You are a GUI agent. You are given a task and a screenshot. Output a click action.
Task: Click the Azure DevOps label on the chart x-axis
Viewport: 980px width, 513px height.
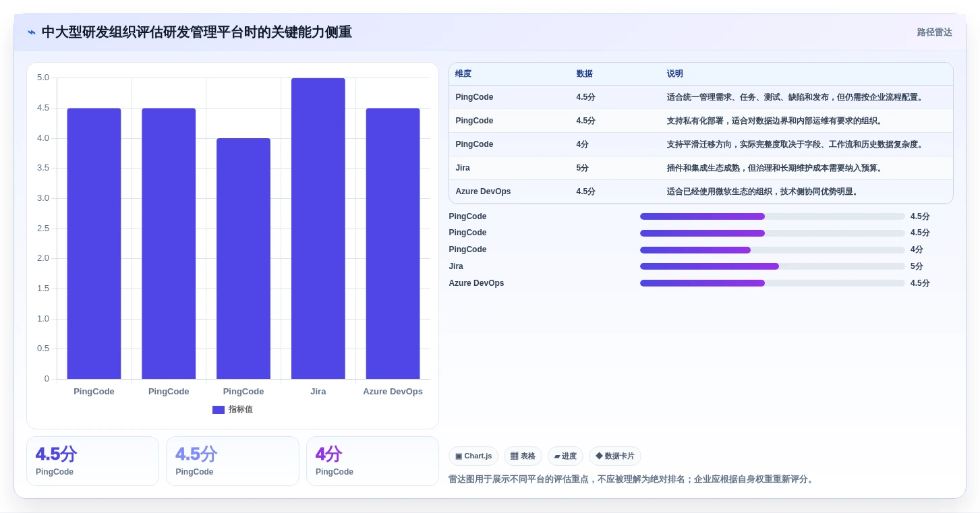pyautogui.click(x=393, y=392)
